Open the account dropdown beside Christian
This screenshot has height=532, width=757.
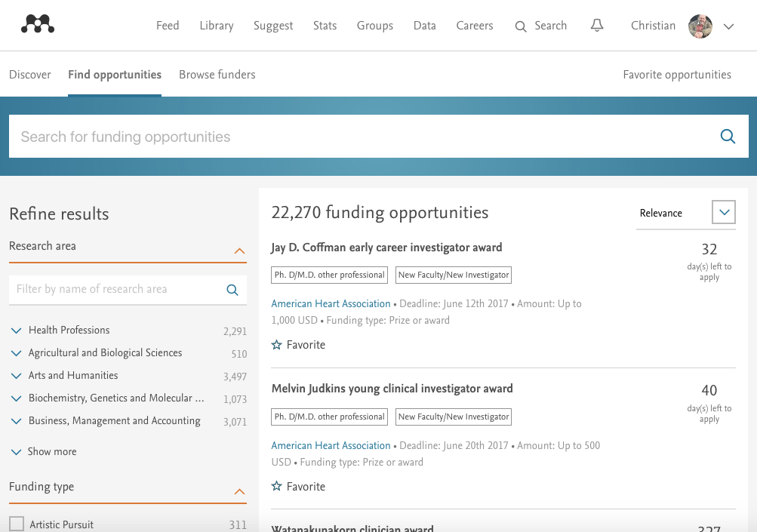728,26
